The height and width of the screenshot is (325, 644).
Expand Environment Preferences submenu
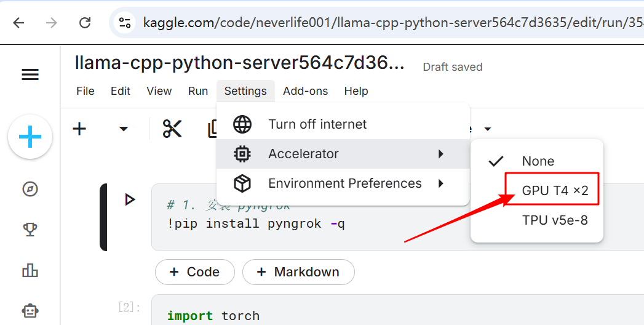point(343,183)
